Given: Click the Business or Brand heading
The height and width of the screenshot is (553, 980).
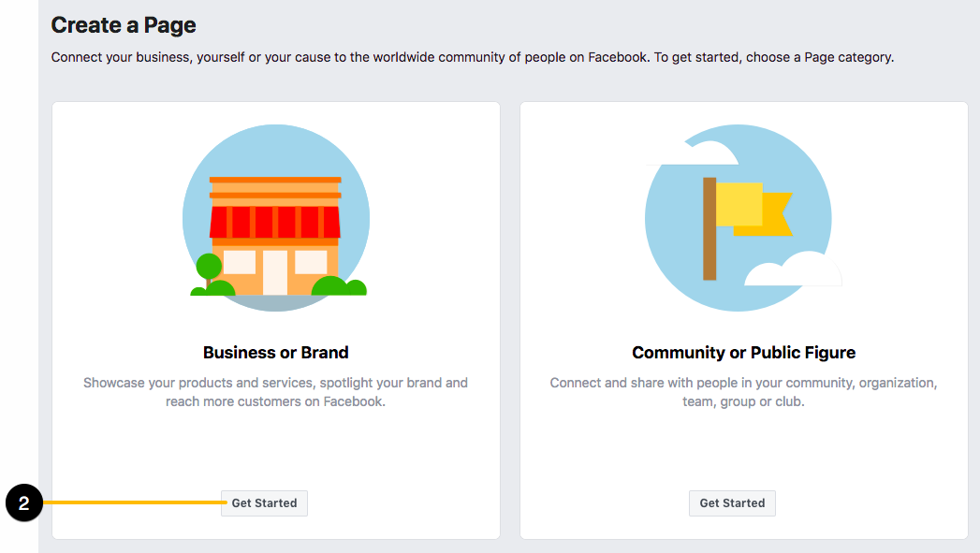Looking at the screenshot, I should click(x=275, y=353).
